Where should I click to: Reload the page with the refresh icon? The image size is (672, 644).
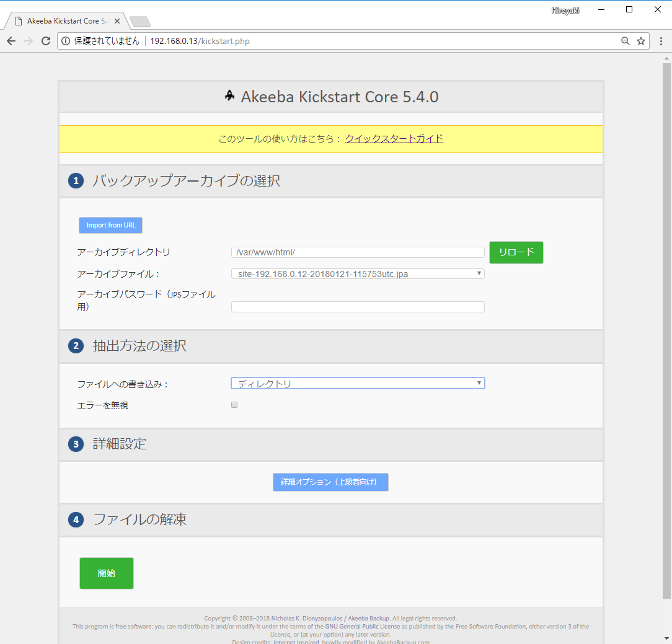[46, 41]
